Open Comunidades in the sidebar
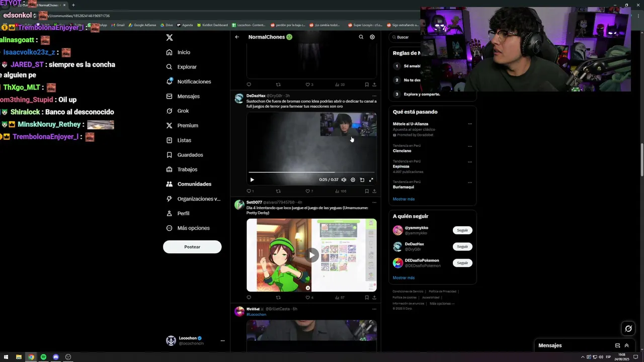The image size is (644, 362). click(189, 184)
